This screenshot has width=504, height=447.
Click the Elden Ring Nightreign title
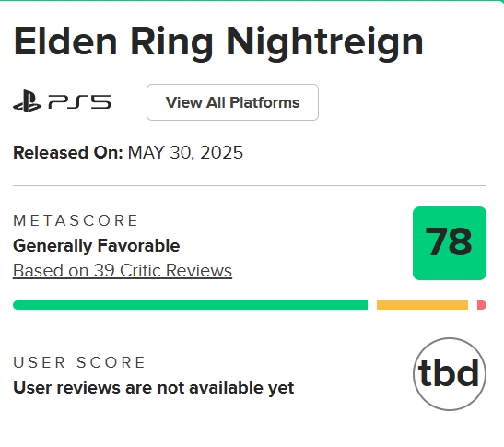[x=218, y=42]
